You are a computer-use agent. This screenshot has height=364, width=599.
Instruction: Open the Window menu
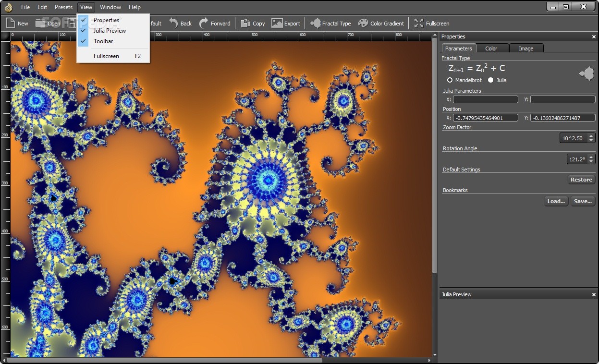[x=110, y=7]
